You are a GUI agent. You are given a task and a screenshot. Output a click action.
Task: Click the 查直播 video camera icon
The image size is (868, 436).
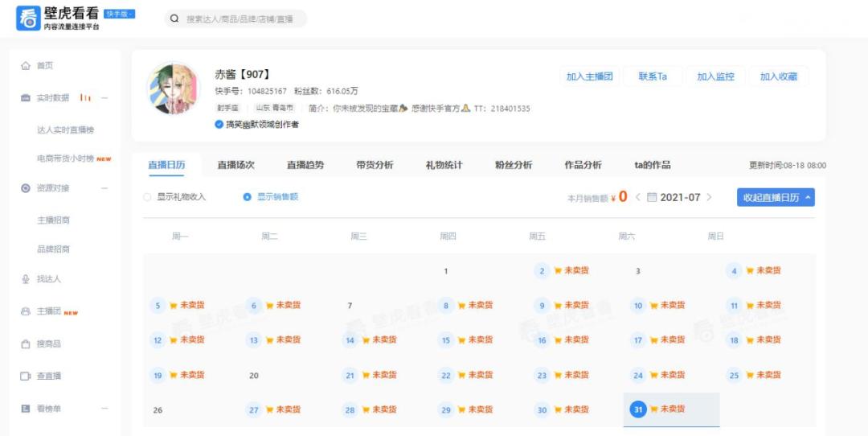tap(26, 376)
